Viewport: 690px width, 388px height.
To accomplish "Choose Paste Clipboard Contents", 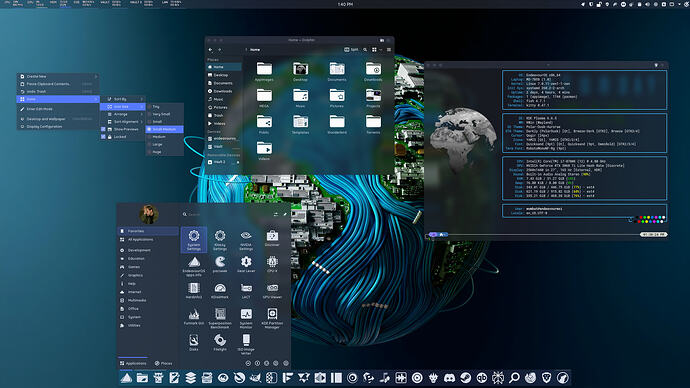I will 58,84.
